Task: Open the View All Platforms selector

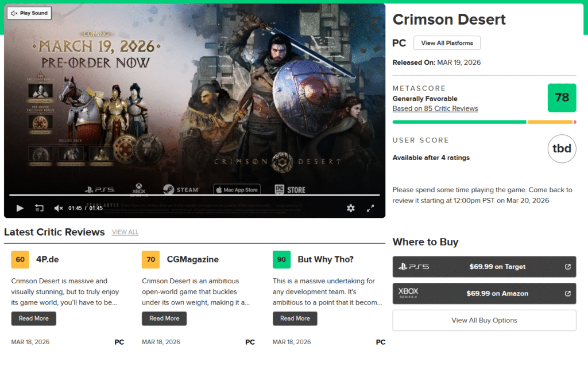Action: [447, 43]
